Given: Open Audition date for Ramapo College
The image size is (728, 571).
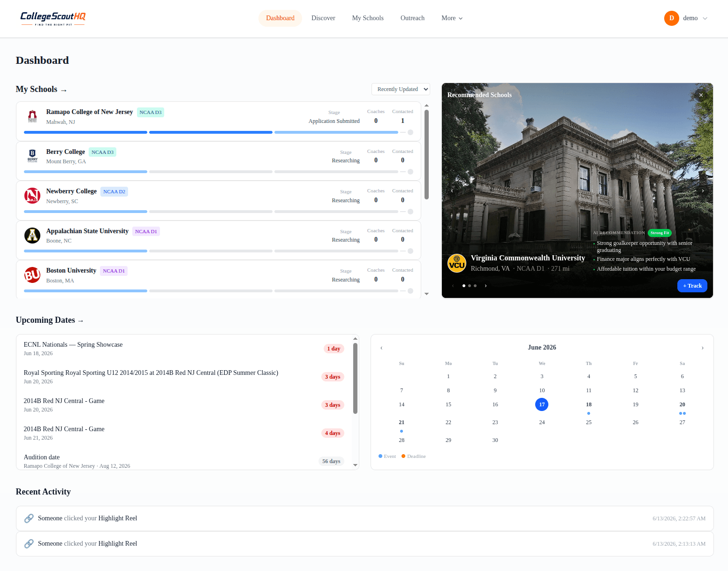Looking at the screenshot, I should pyautogui.click(x=184, y=461).
